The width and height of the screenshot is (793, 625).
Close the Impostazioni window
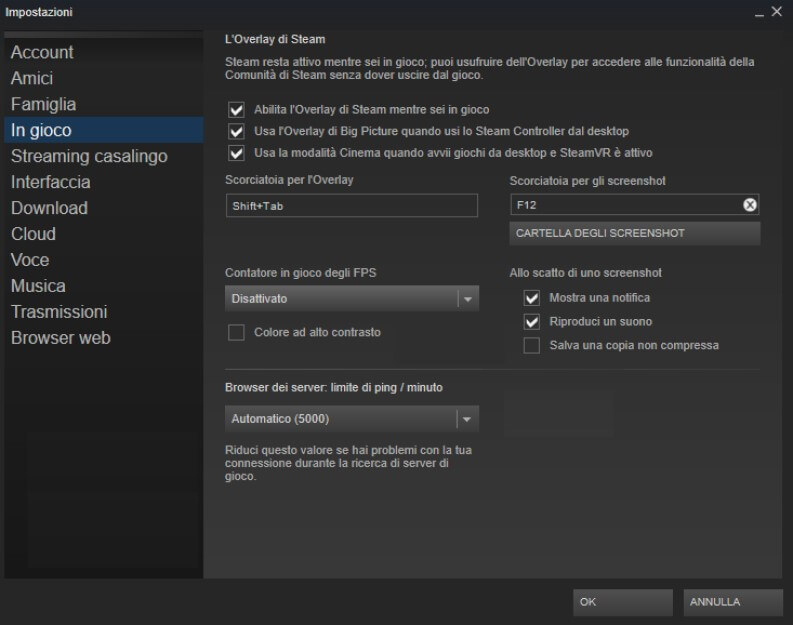pyautogui.click(x=777, y=12)
